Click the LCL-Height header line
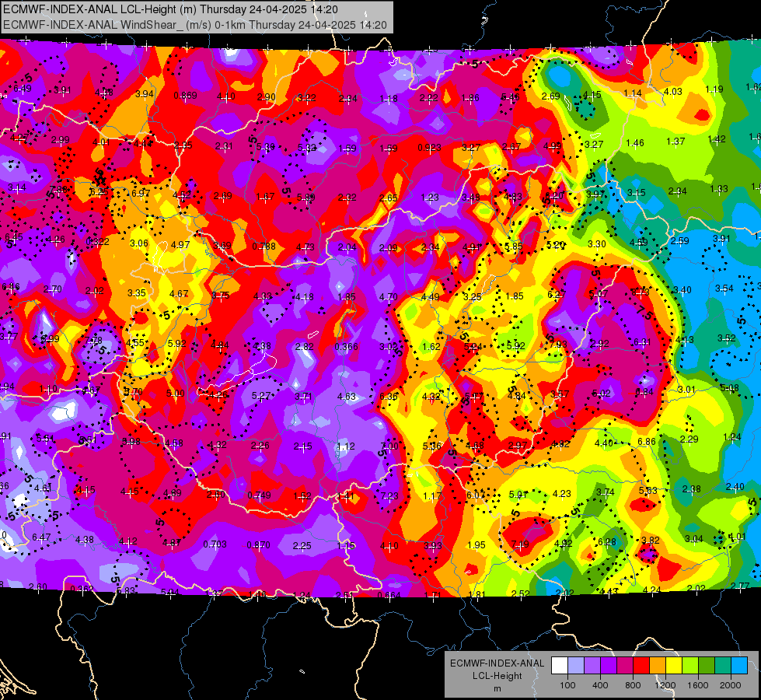This screenshot has height=700, width=761. click(x=171, y=9)
